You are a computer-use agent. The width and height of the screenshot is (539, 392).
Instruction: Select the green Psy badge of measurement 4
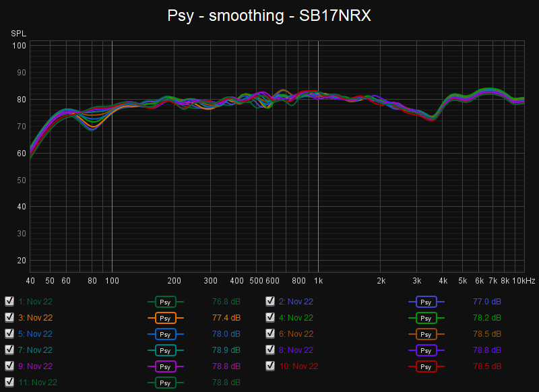tap(426, 318)
